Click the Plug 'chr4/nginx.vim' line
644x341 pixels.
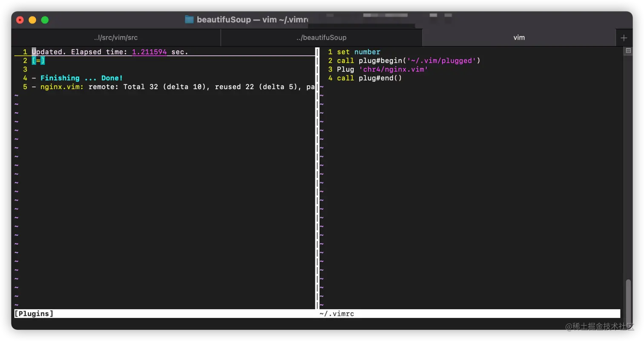[382, 69]
